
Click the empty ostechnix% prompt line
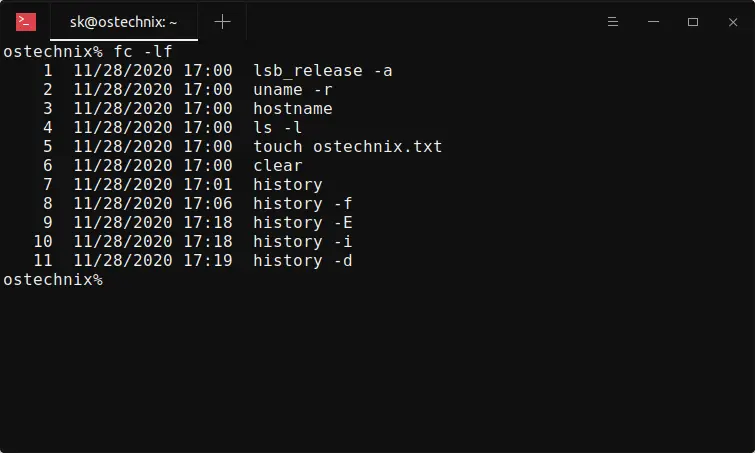pyautogui.click(x=53, y=280)
